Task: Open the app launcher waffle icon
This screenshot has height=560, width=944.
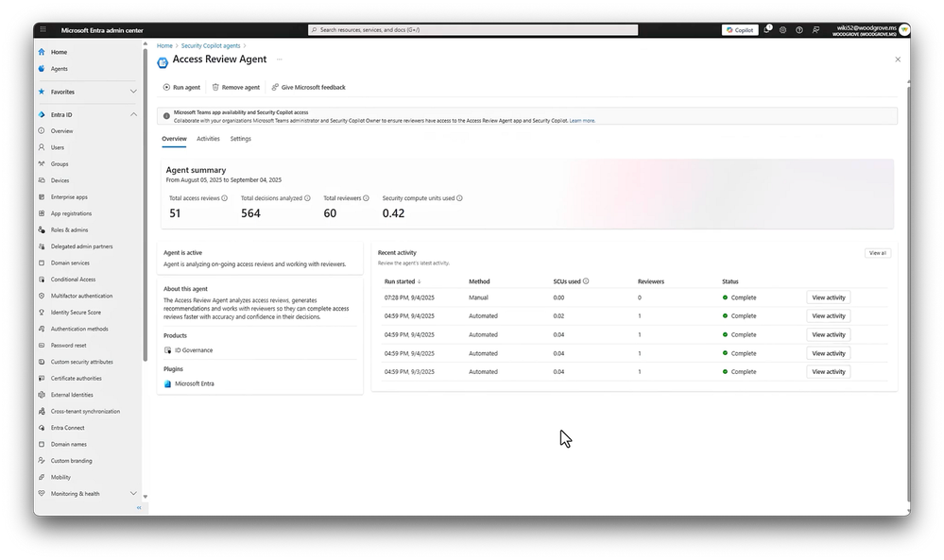Action: [43, 29]
